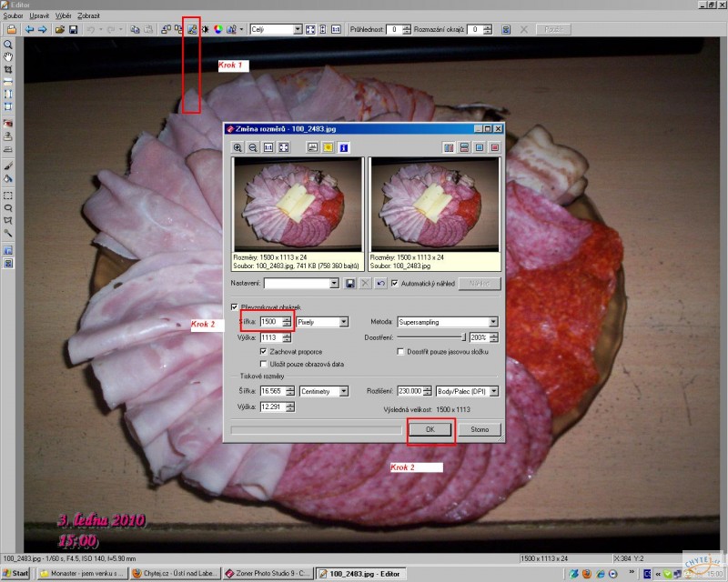Viewport: 728px width, 582px height.
Task: Click Rozmazání okrajů value field
Action: [x=475, y=29]
